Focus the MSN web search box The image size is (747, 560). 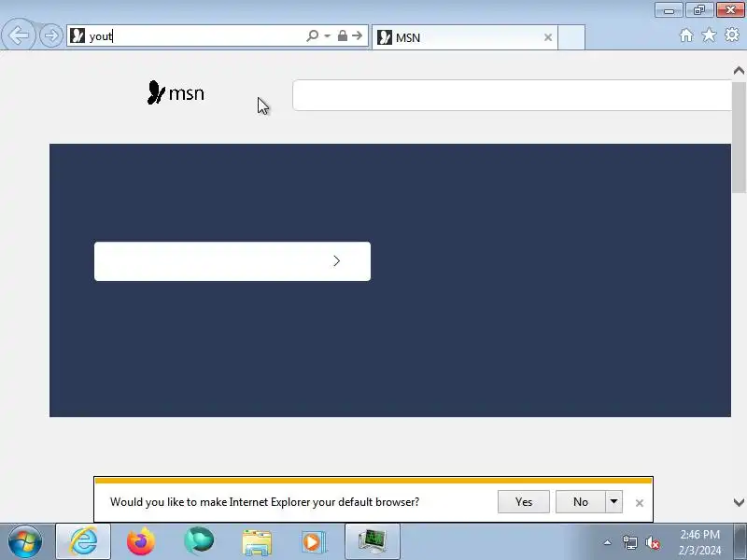click(x=512, y=95)
